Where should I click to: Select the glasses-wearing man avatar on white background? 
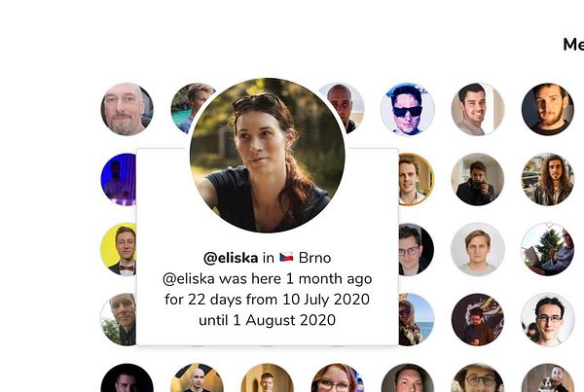547,319
